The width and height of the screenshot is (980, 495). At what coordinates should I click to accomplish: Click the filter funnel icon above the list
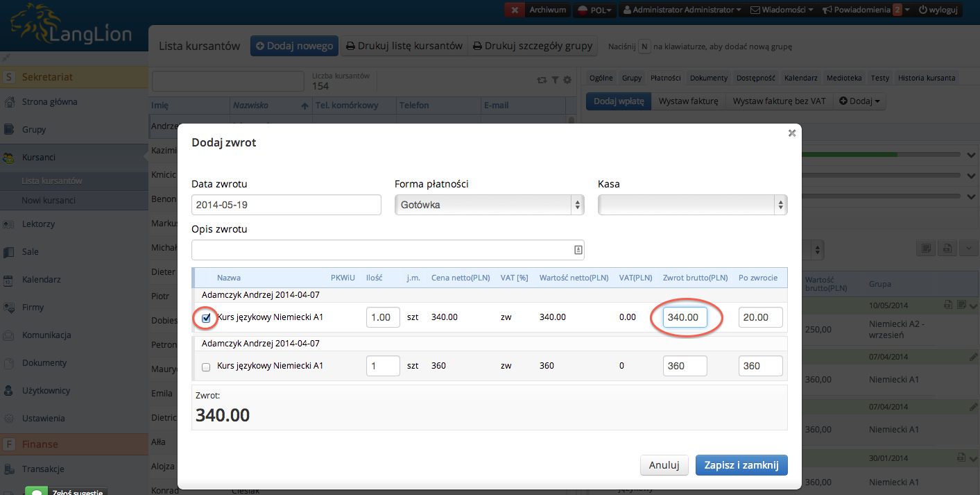(555, 81)
